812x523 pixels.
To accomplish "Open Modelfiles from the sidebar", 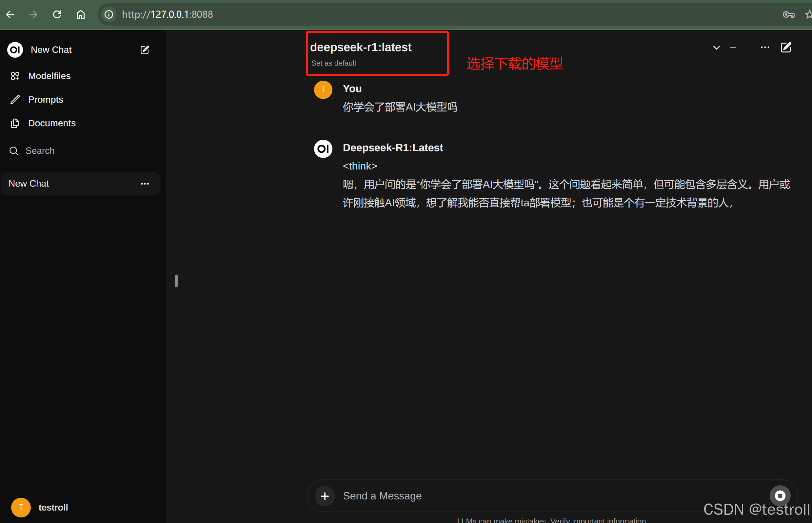I will click(x=49, y=76).
